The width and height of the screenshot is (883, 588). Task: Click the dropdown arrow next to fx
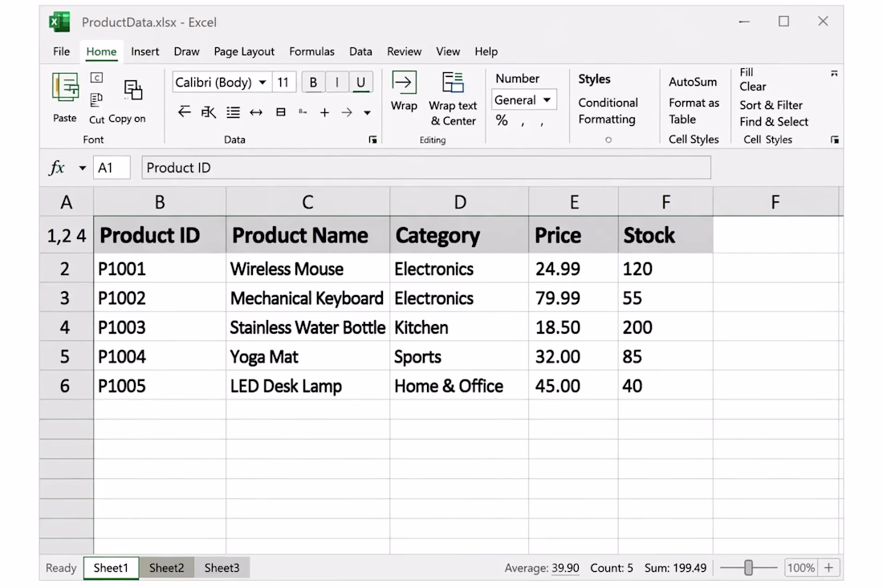click(x=82, y=168)
